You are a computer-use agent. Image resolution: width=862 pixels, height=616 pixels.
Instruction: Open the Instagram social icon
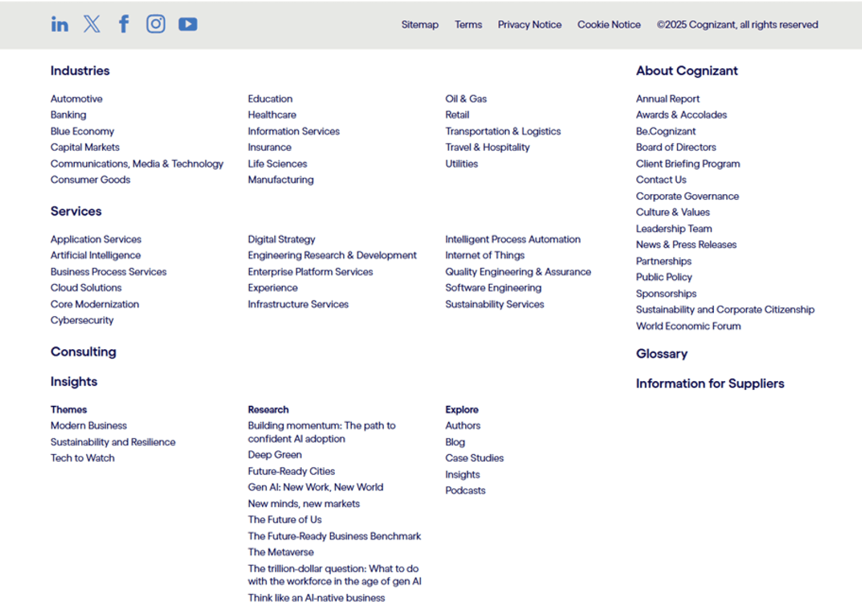point(156,24)
